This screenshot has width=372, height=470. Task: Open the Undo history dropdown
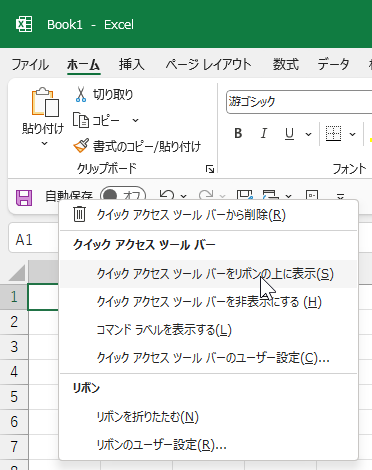[183, 196]
